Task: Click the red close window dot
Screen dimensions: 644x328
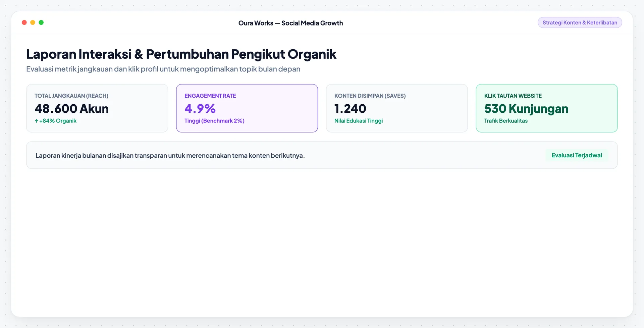Action: click(x=24, y=22)
